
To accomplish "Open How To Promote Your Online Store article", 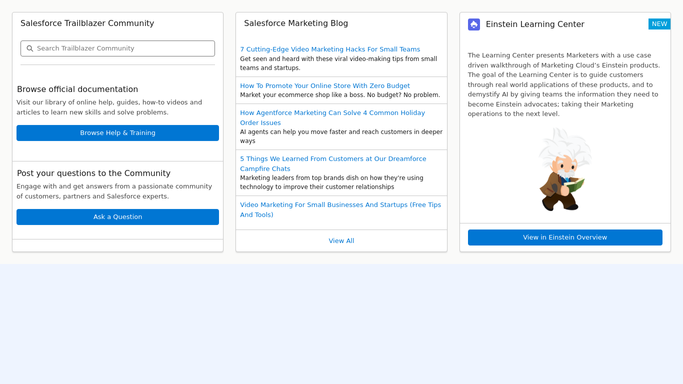I will 325,86.
